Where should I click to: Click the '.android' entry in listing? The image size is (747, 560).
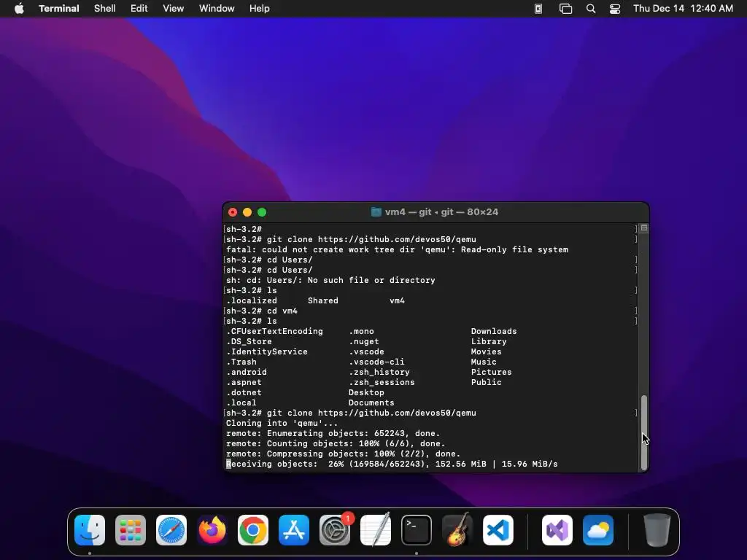coord(247,372)
